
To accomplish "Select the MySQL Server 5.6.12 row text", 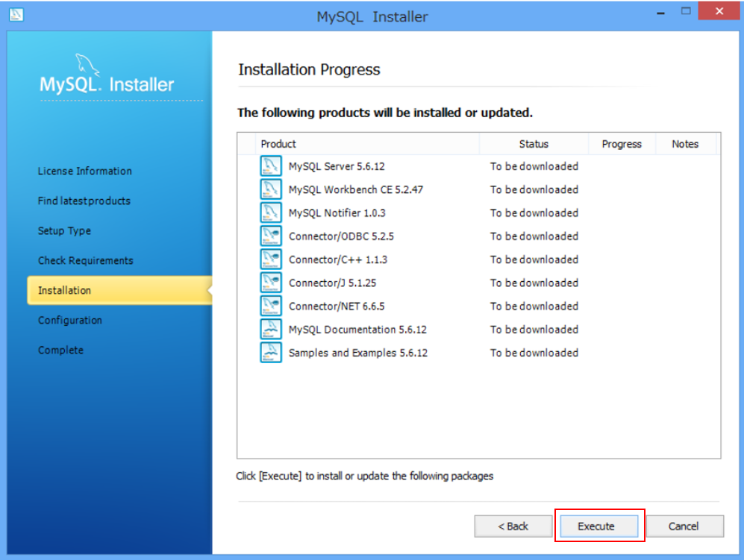I will coord(337,166).
